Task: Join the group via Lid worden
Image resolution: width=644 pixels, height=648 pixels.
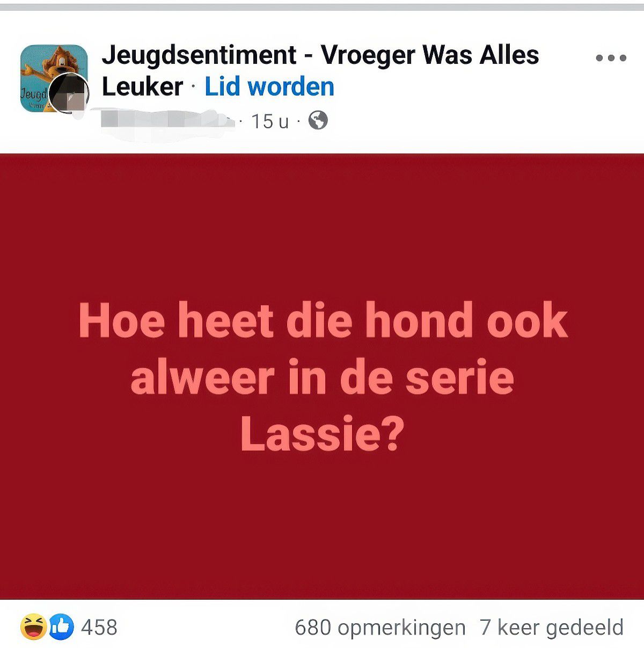Action: point(269,87)
